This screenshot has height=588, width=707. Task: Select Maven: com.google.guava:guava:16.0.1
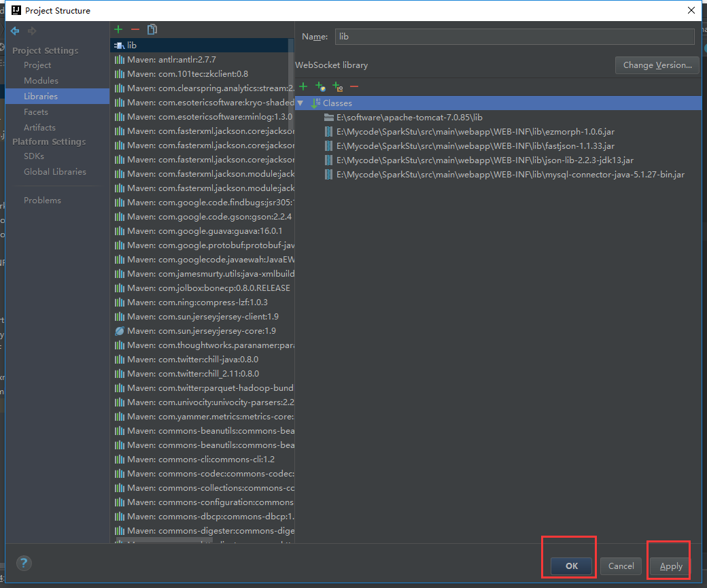point(202,231)
